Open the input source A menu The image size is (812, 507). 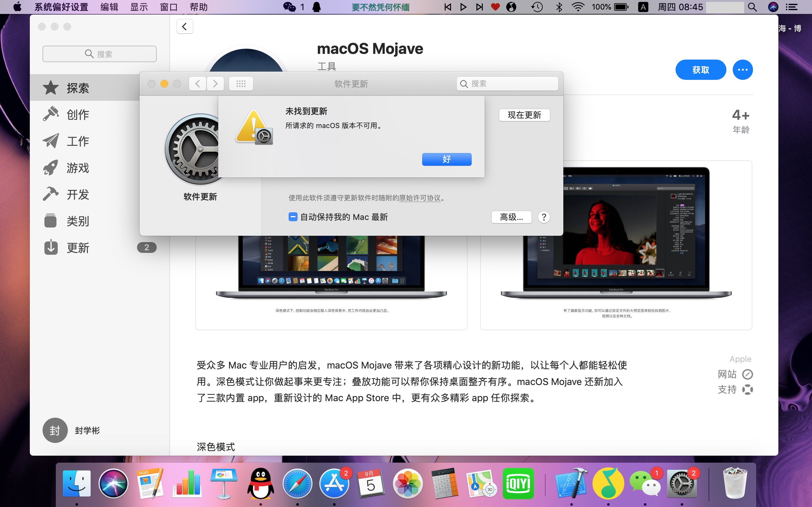click(643, 7)
